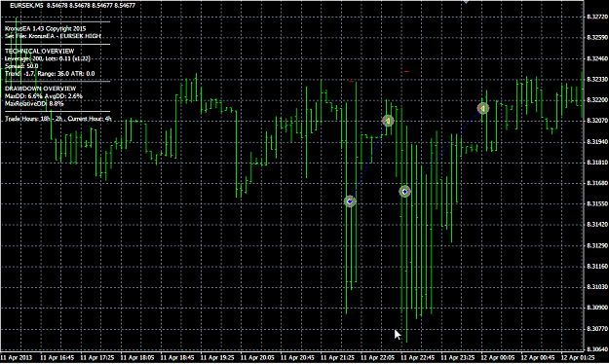Click the 8.32330 price scale label

pyautogui.click(x=597, y=79)
